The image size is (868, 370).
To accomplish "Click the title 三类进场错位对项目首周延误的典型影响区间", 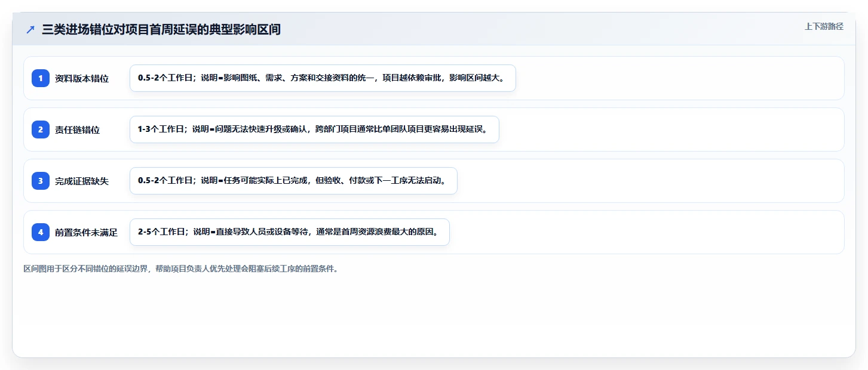I will coord(161,29).
